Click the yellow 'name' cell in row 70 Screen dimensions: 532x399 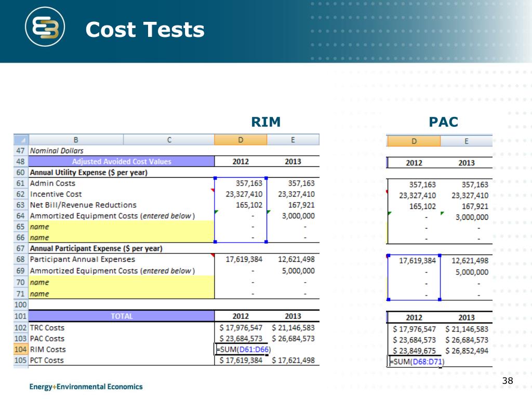tap(122, 282)
